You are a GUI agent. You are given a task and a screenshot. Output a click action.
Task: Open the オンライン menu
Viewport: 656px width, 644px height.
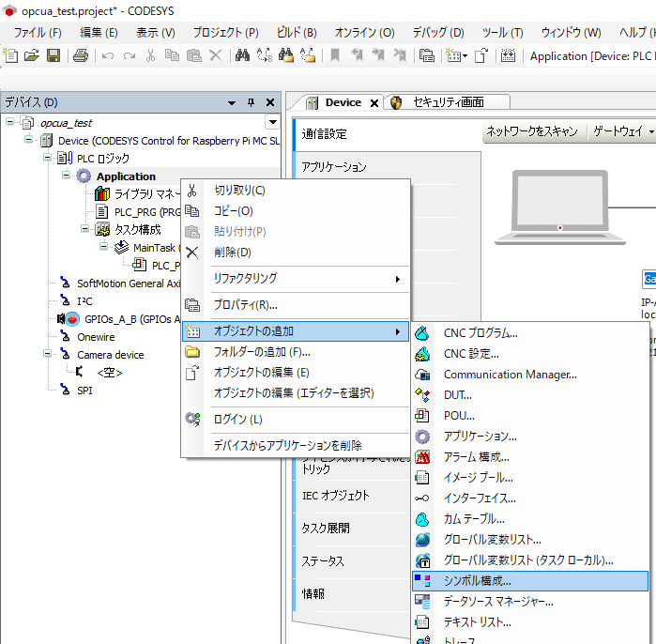click(x=364, y=33)
